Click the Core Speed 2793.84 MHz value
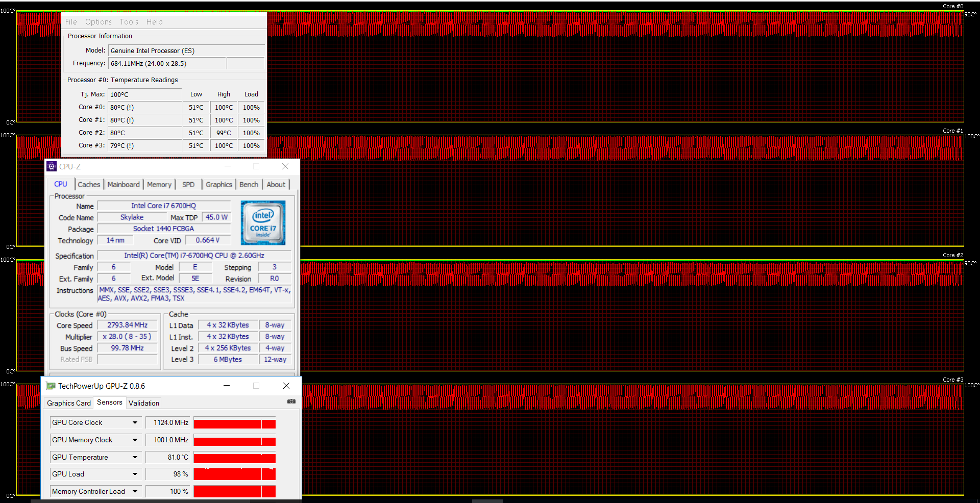This screenshot has width=980, height=503. (x=128, y=325)
